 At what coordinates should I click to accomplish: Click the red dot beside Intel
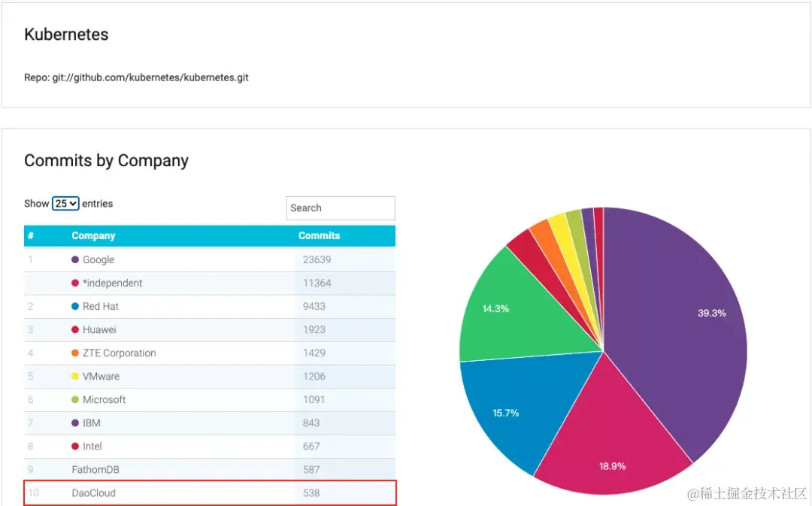click(x=75, y=446)
